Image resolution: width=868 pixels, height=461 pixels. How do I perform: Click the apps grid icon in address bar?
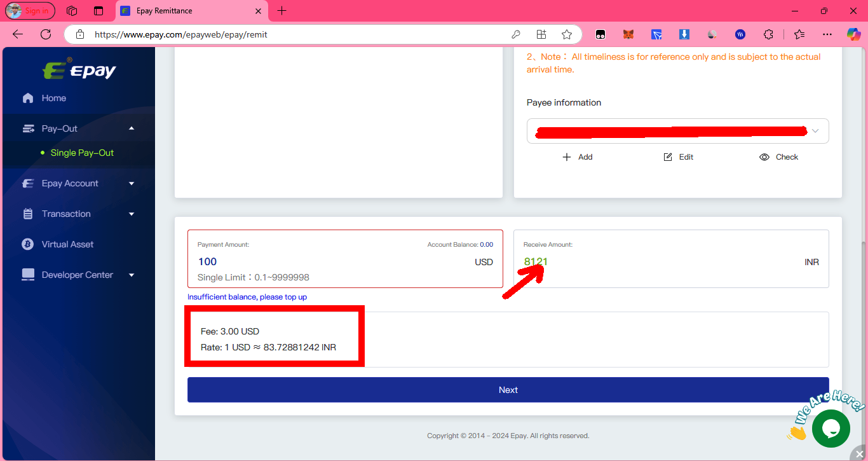(541, 34)
